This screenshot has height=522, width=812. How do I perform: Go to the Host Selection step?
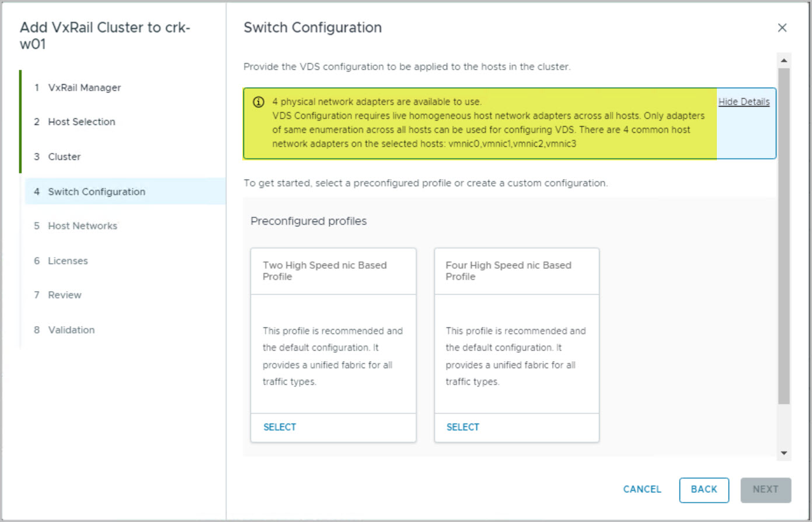(81, 122)
